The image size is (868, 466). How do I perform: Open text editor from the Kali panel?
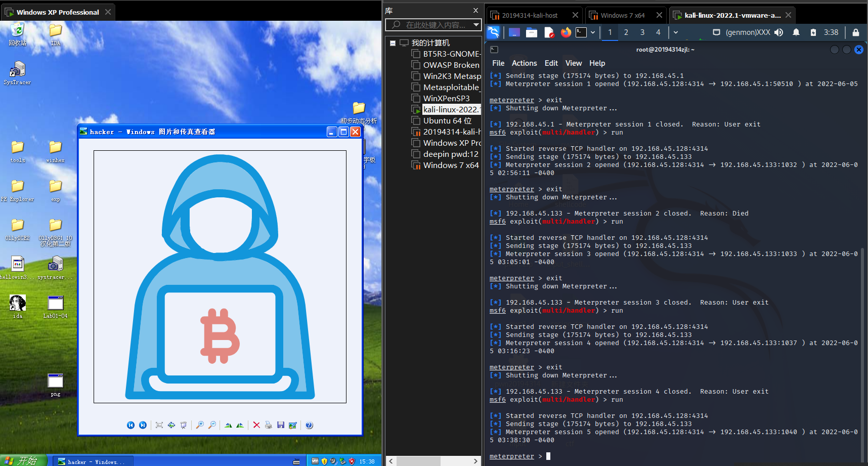click(549, 32)
